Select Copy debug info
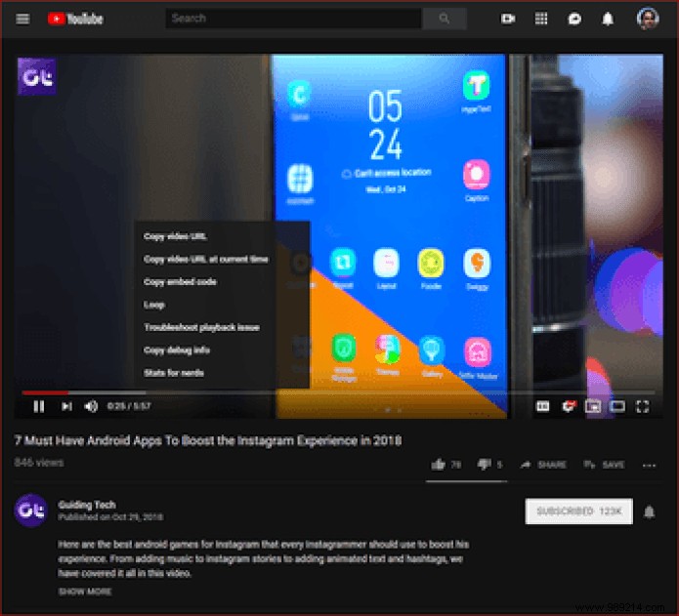This screenshot has height=616, width=679. (177, 350)
